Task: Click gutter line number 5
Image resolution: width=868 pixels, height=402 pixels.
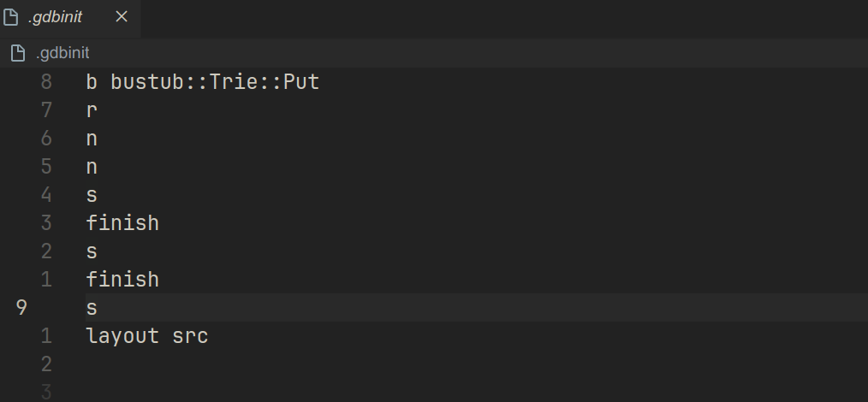Action: click(46, 167)
